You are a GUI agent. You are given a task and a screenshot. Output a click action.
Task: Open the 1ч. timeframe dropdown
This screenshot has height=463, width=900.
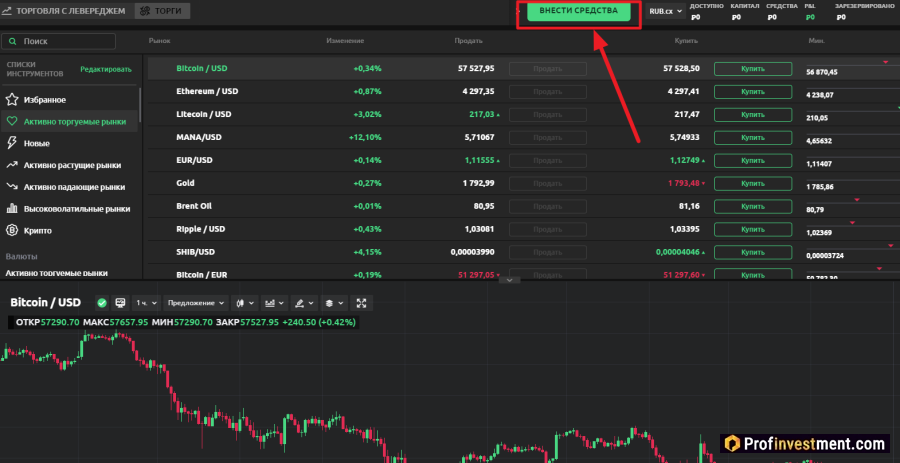pos(146,303)
